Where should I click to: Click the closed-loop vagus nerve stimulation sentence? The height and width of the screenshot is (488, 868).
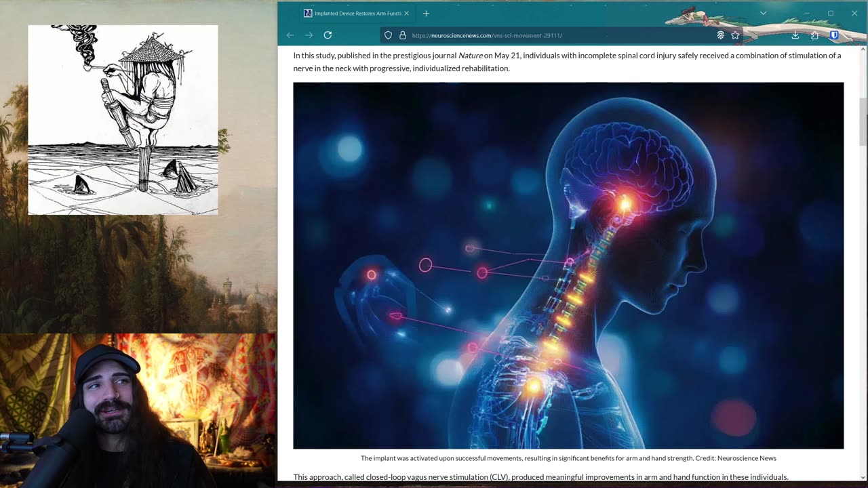pyautogui.click(x=540, y=477)
